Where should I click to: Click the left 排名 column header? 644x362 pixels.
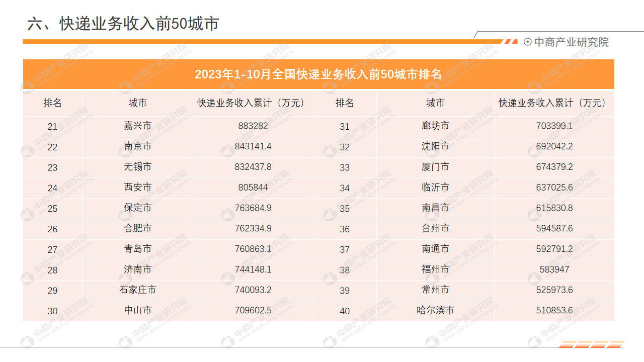pyautogui.click(x=53, y=103)
